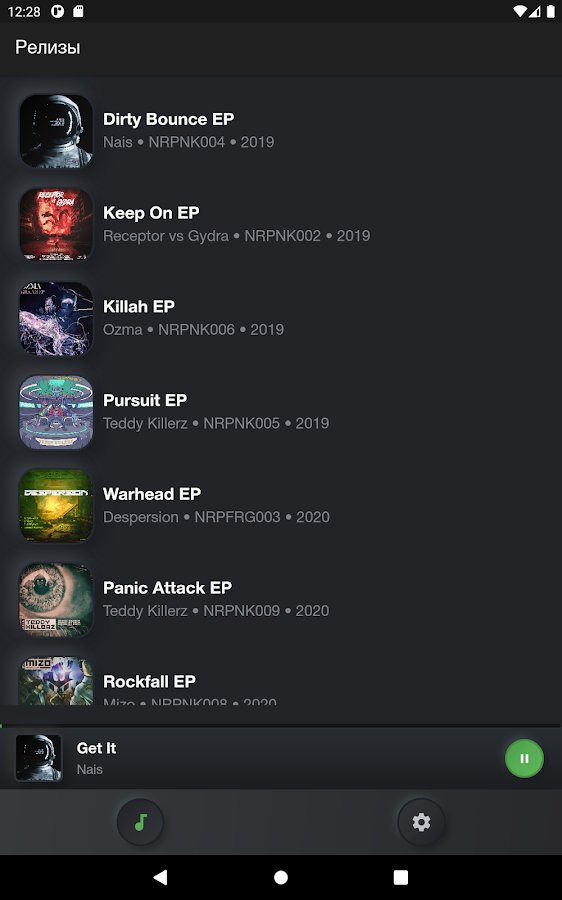This screenshot has width=562, height=900.
Task: Select the Keep On EP release title
Action: (151, 213)
